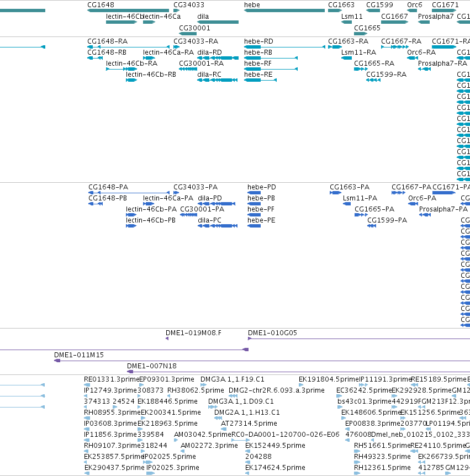Select transcript hebe-RF
470x476 pixels.
(x=258, y=64)
